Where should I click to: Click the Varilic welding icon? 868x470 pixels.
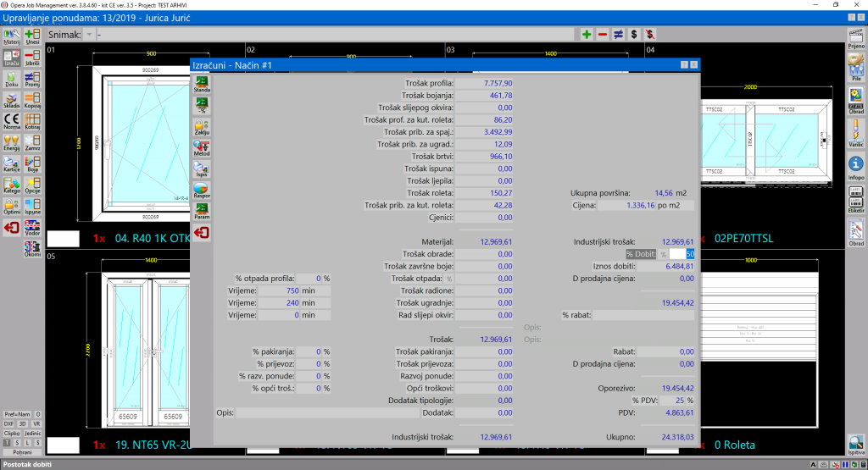click(856, 131)
